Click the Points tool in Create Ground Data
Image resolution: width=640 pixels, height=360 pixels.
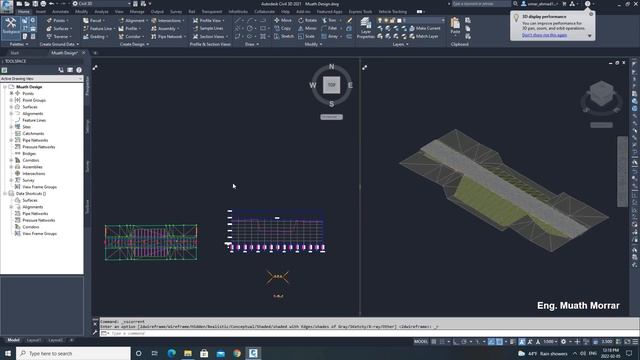(58, 20)
